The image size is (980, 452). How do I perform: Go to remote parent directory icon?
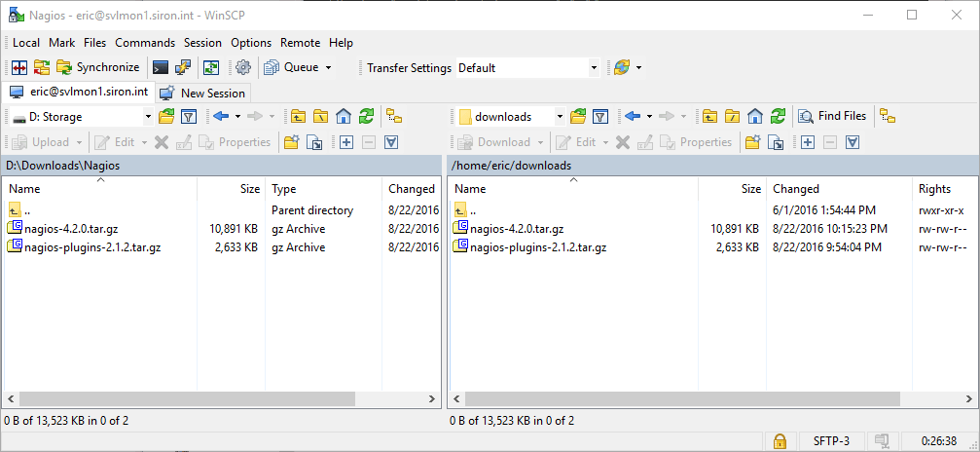pyautogui.click(x=710, y=117)
